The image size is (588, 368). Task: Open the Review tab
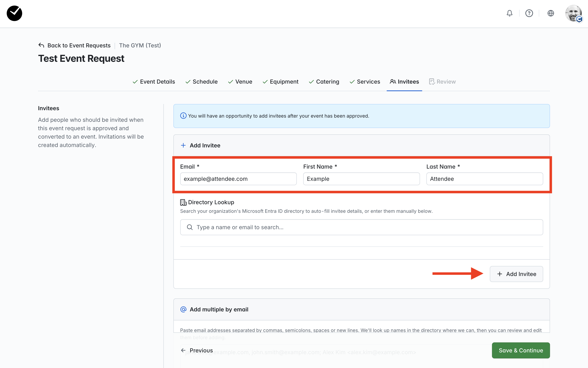[x=442, y=82]
